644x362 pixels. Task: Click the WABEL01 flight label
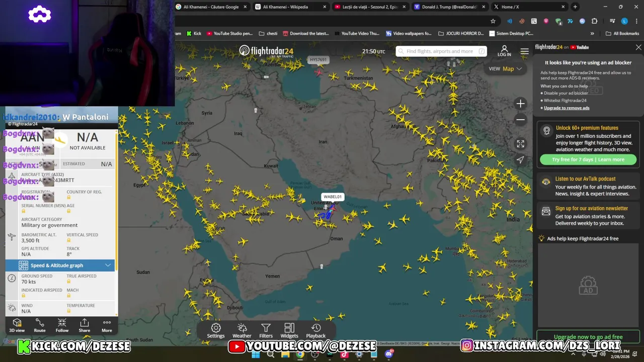pyautogui.click(x=333, y=197)
